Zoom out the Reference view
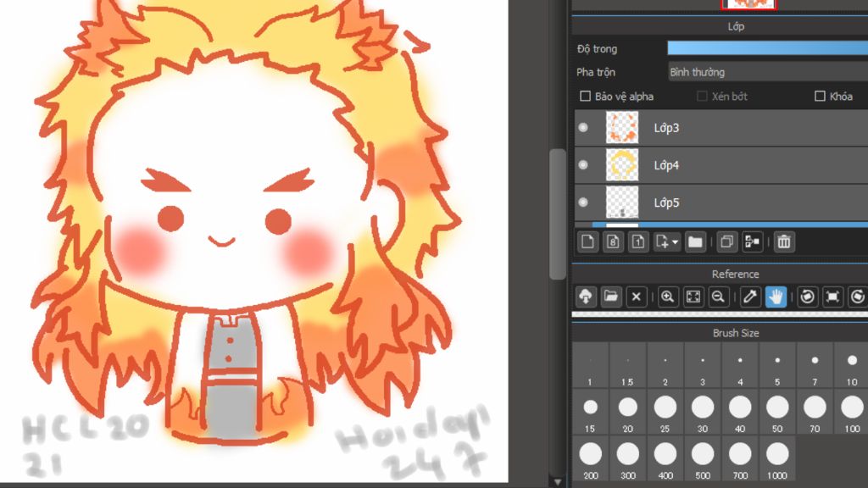The image size is (868, 488). point(718,297)
